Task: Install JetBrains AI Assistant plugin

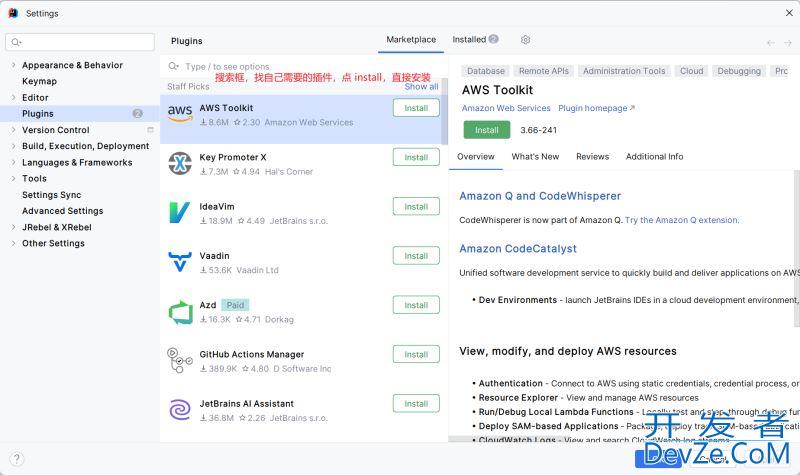Action: [416, 404]
